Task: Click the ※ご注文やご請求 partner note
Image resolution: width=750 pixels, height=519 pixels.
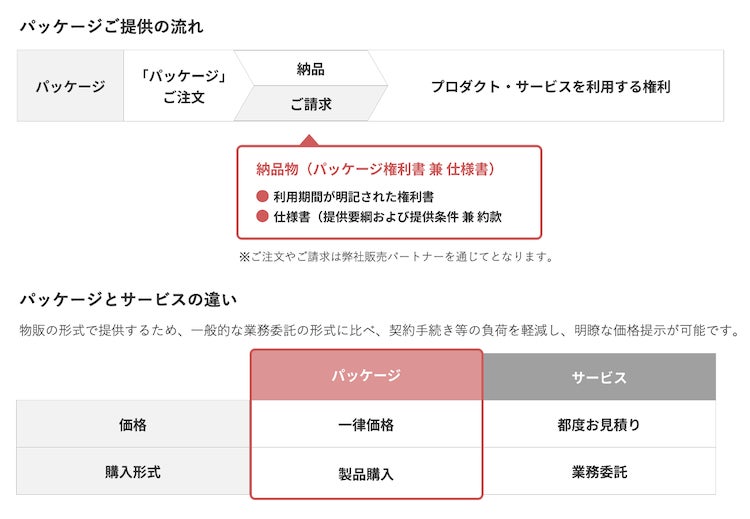Action: (x=395, y=257)
